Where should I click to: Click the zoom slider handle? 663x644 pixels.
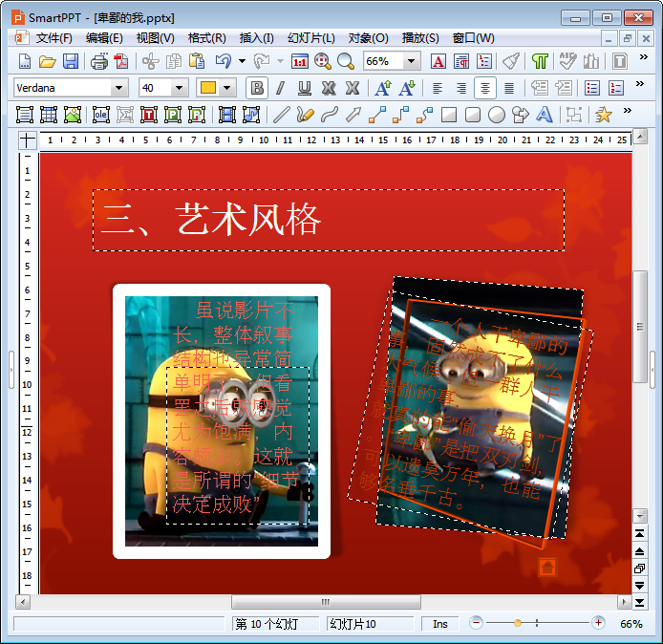coord(517,623)
